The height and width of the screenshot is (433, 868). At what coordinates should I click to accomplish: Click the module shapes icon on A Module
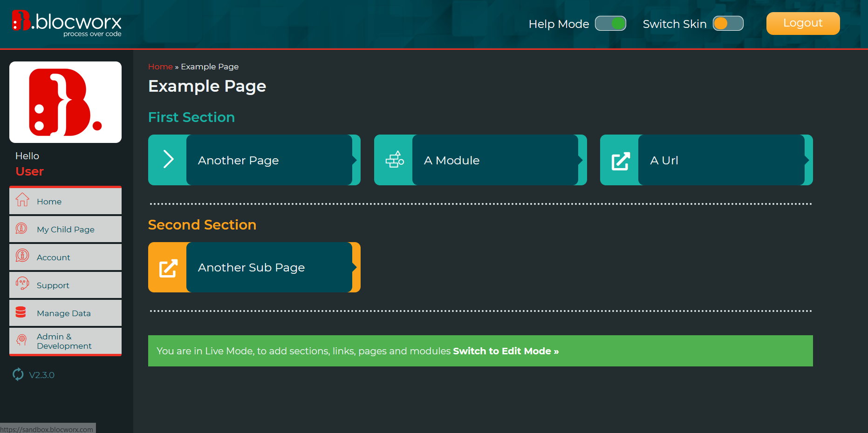(x=395, y=159)
